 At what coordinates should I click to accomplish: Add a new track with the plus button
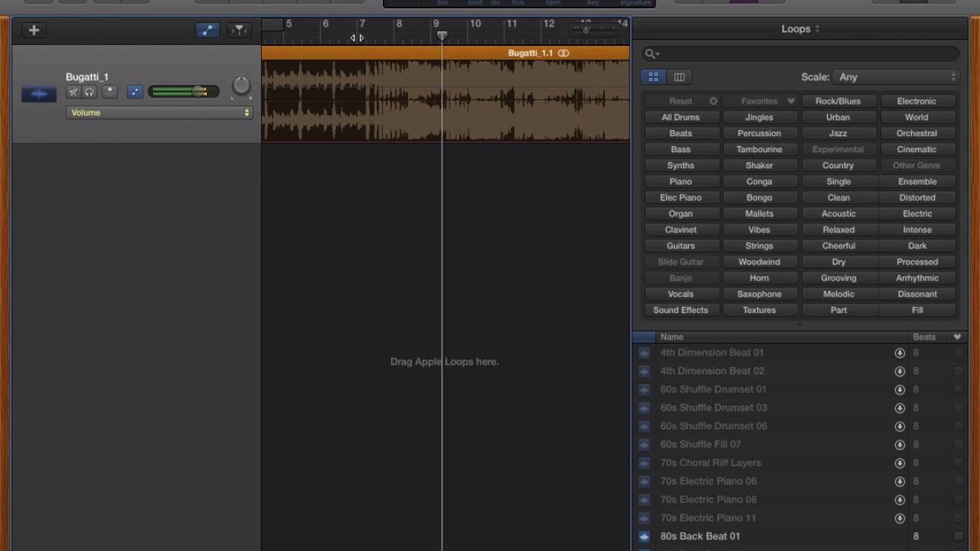click(x=34, y=30)
